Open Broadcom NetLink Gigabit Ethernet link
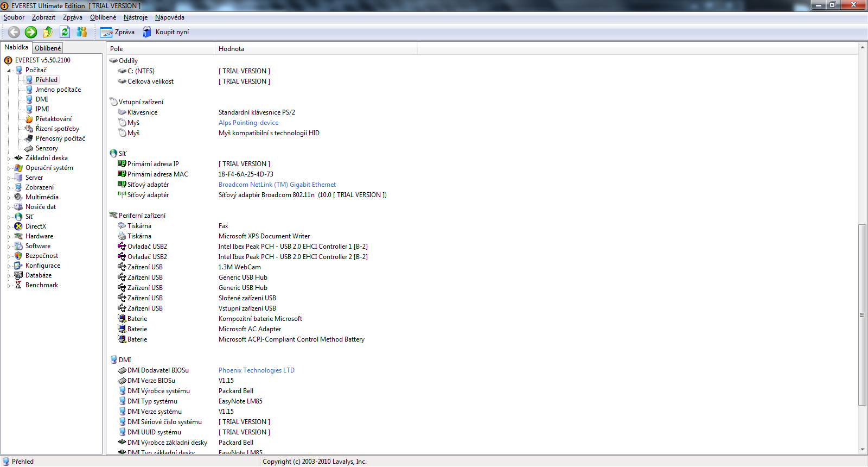Viewport: 868px width, 467px height. 277,185
